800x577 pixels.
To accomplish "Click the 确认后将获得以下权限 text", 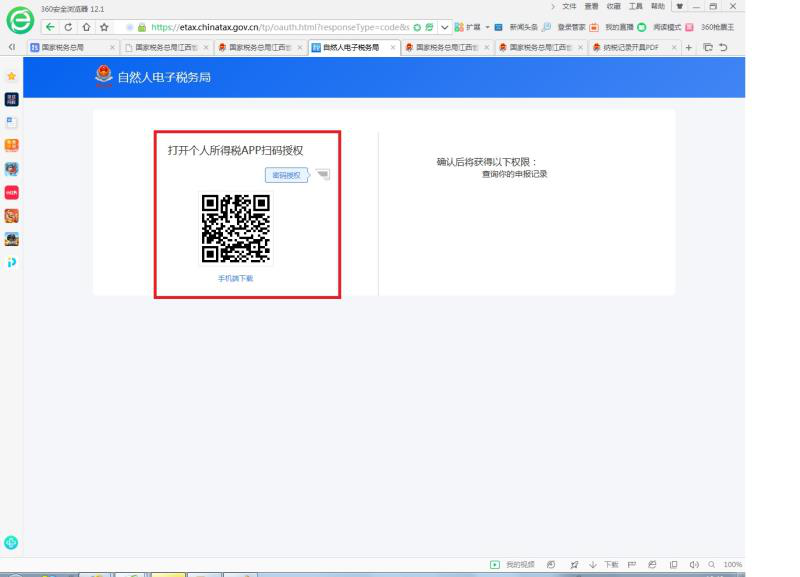I will coord(487,162).
